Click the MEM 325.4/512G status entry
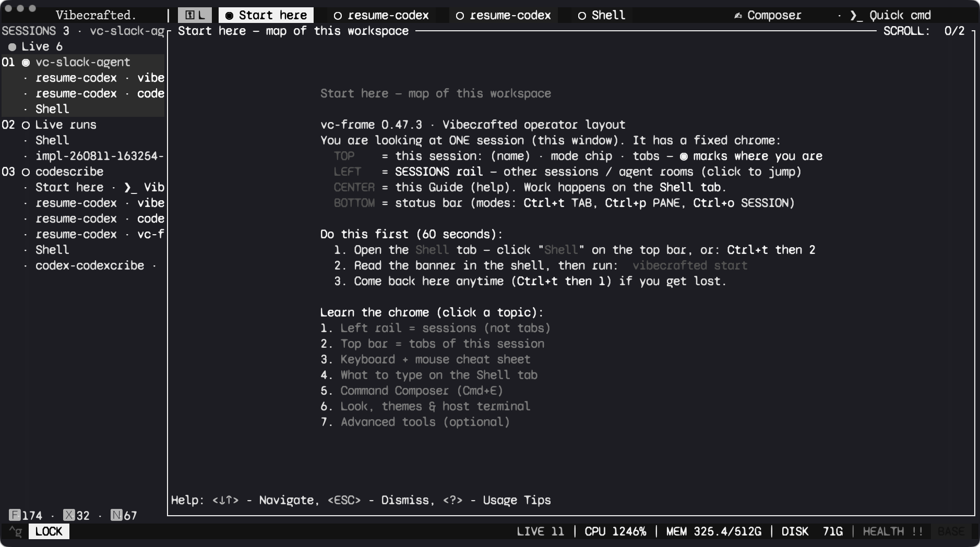980x547 pixels. pos(713,531)
